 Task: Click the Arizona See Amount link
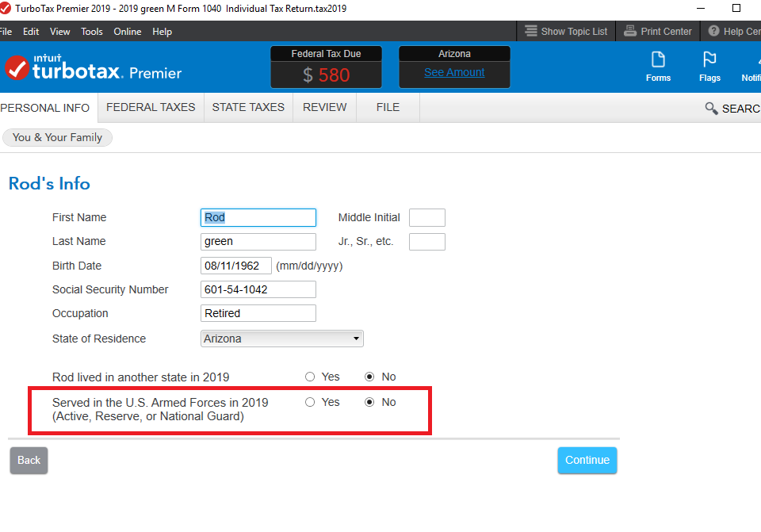(x=454, y=72)
